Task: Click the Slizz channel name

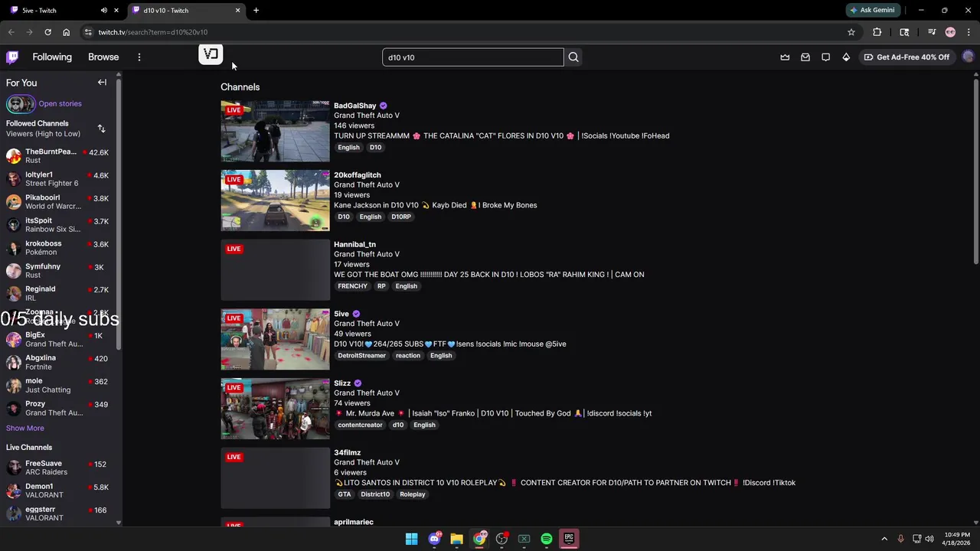Action: (x=342, y=383)
